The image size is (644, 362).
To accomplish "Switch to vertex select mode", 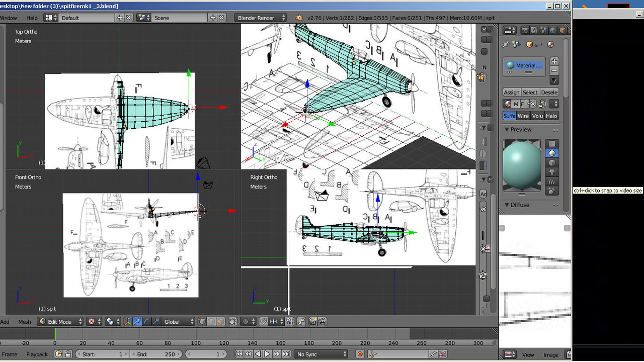I will 202,322.
